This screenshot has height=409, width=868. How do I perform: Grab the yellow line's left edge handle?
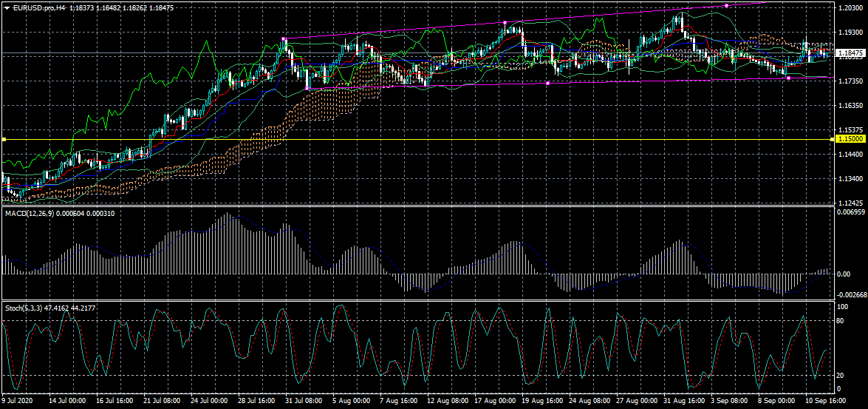click(4, 139)
